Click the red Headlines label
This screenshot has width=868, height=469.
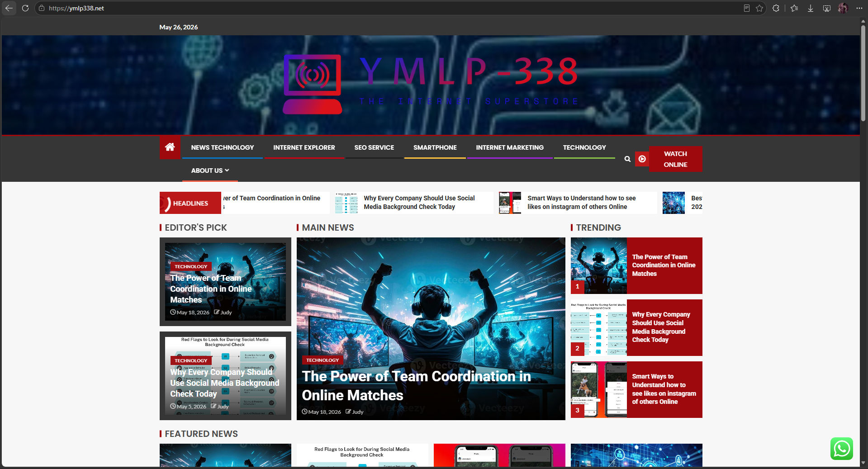click(190, 203)
